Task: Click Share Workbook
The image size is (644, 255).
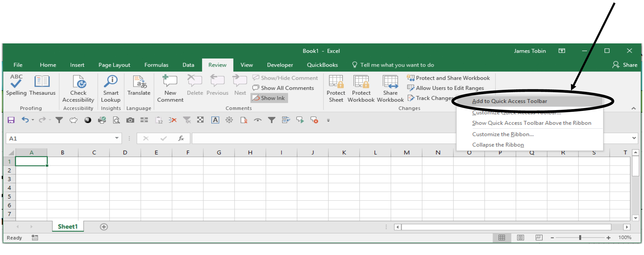Action: 390,88
